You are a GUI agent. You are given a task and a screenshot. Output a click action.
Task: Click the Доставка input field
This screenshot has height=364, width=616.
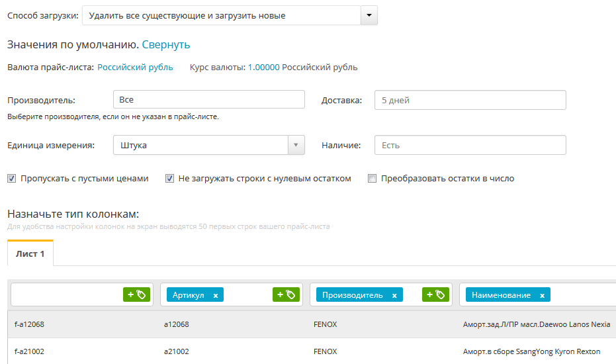point(470,100)
